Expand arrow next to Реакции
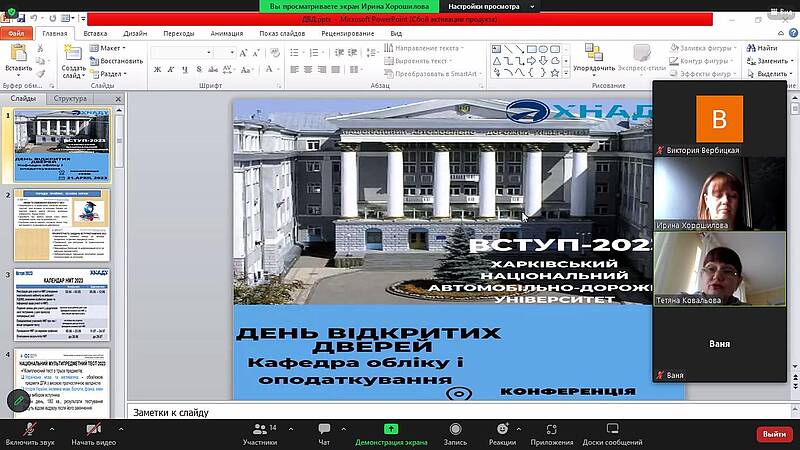The image size is (800, 450). click(519, 429)
